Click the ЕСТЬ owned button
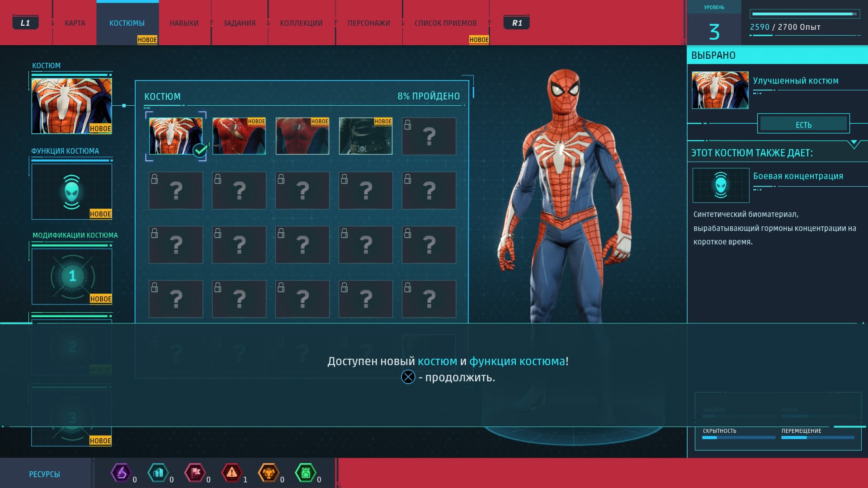Viewport: 868px width, 488px height. [803, 124]
